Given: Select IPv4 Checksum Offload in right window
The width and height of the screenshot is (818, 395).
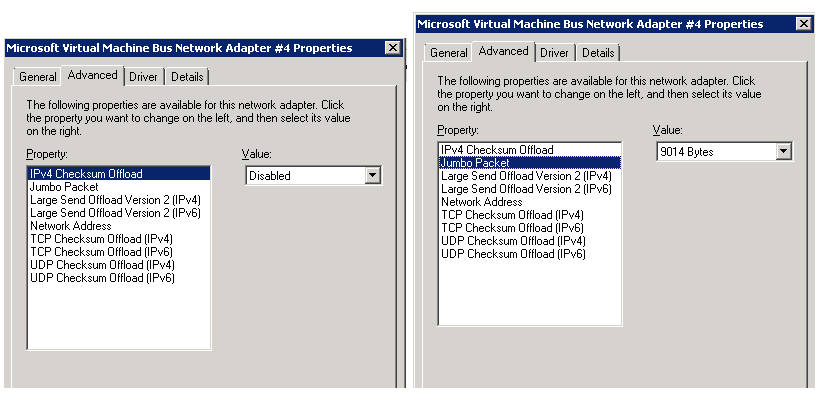Looking at the screenshot, I should click(x=530, y=150).
